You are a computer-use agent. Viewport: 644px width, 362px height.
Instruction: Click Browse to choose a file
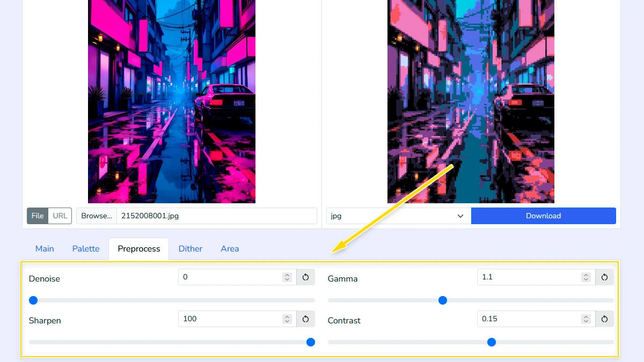point(96,216)
